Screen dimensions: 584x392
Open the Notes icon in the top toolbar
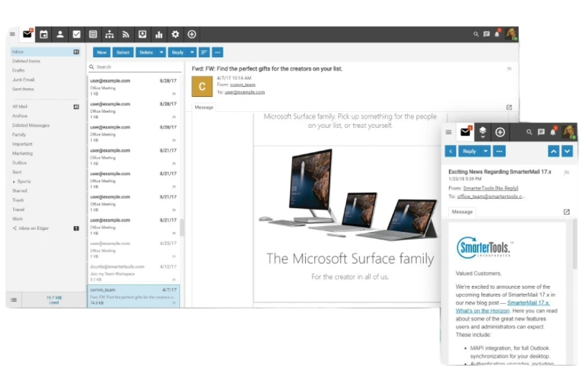[x=93, y=34]
